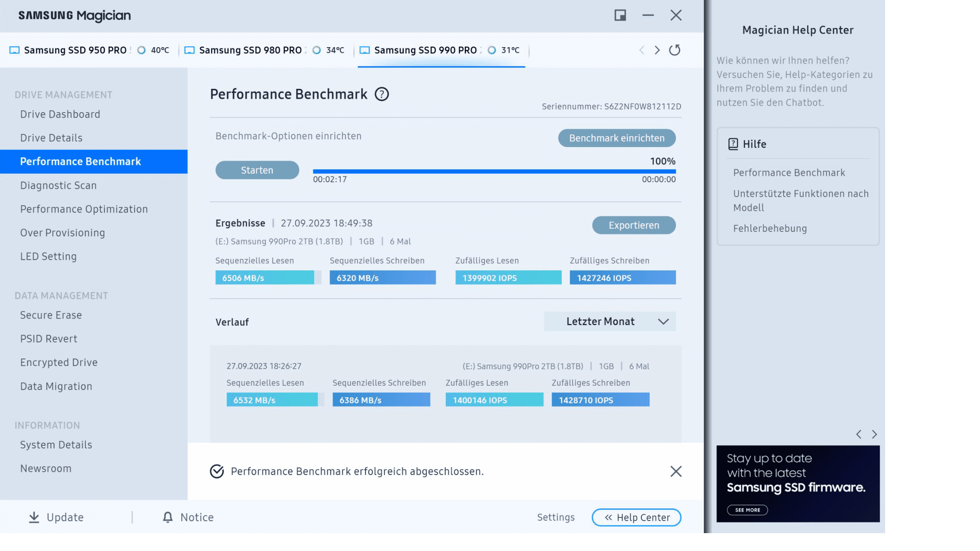Click the benchmark progress bar
The image size is (980, 551).
[494, 171]
